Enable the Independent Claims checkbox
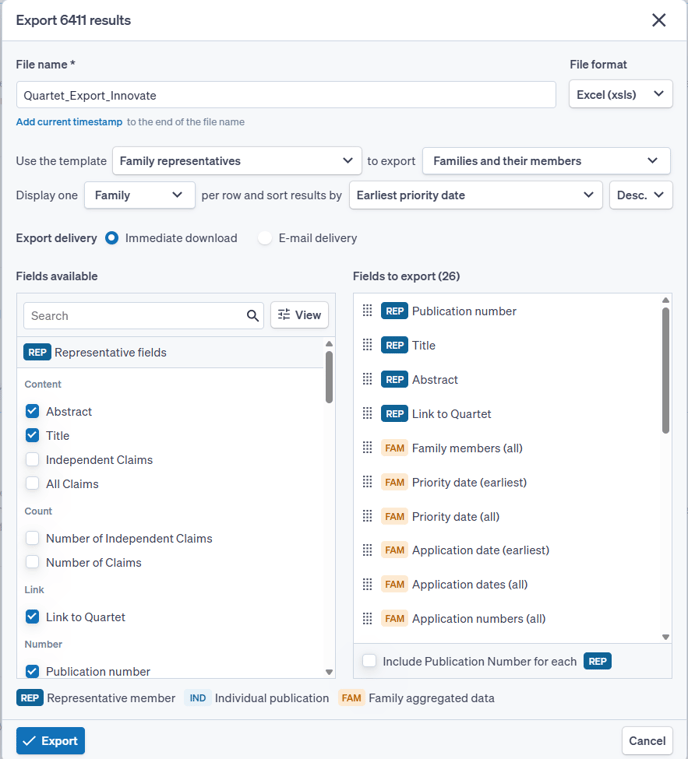 [x=33, y=460]
